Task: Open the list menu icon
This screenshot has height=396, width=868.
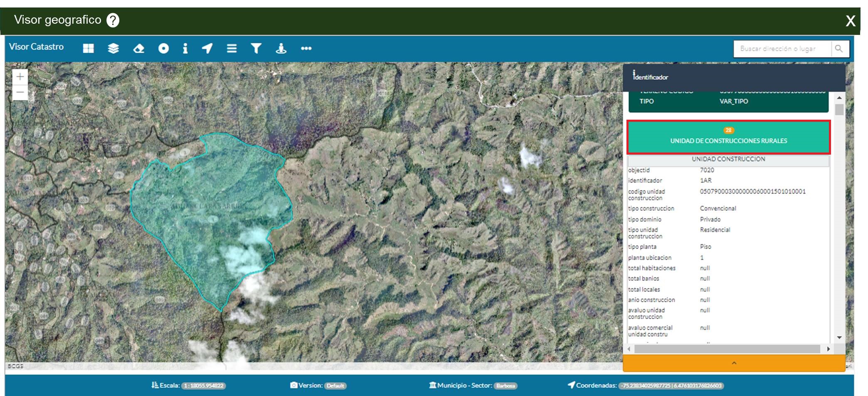Action: coord(232,49)
